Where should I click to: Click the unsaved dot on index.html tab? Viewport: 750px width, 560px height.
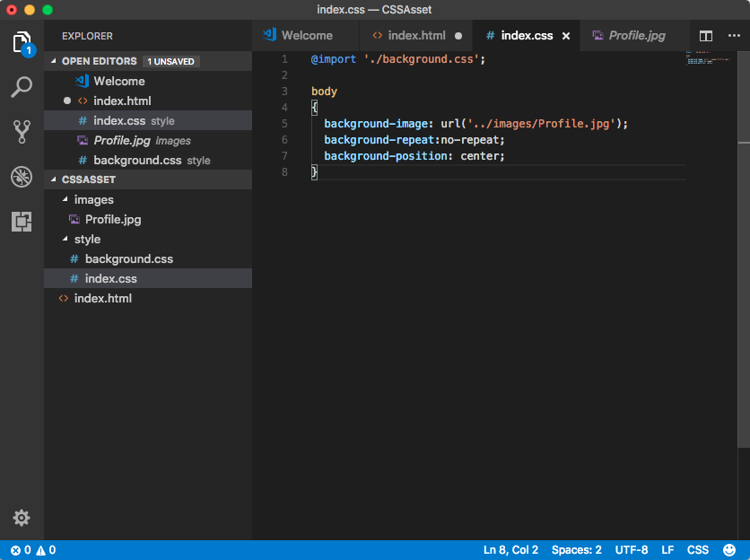tap(458, 36)
